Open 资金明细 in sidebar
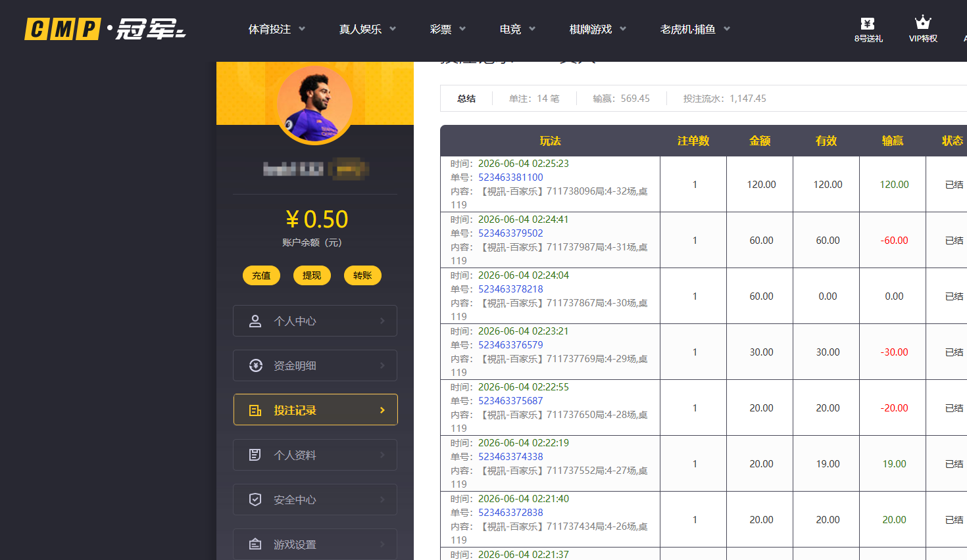This screenshot has height=560, width=967. pyautogui.click(x=315, y=365)
